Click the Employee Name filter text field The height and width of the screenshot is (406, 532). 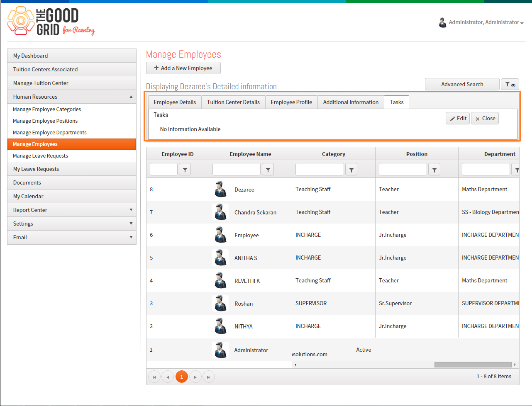[x=237, y=169]
